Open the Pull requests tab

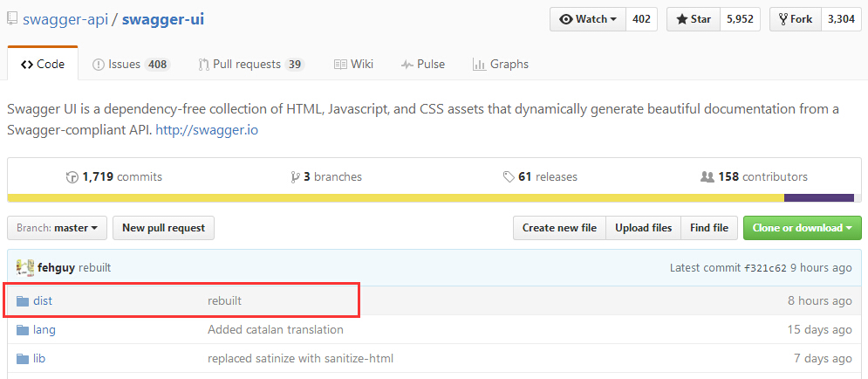click(x=250, y=64)
